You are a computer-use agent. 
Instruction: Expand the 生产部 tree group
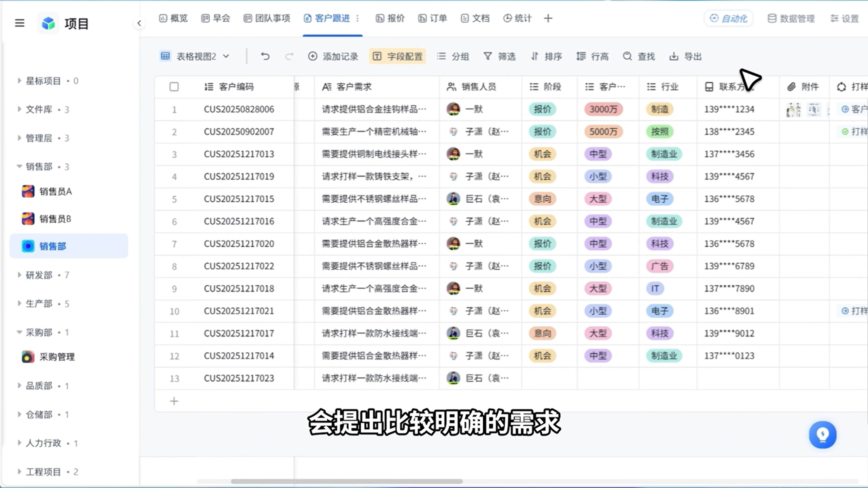(19, 303)
